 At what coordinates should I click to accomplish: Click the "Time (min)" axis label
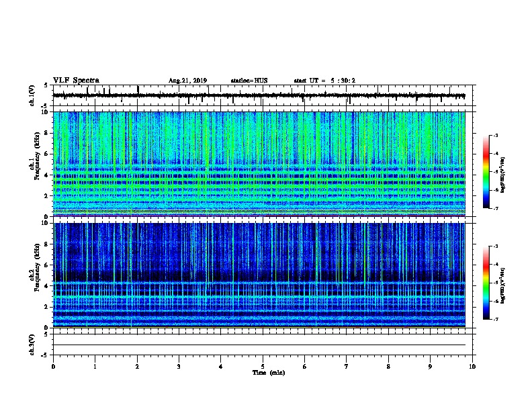[269, 373]
